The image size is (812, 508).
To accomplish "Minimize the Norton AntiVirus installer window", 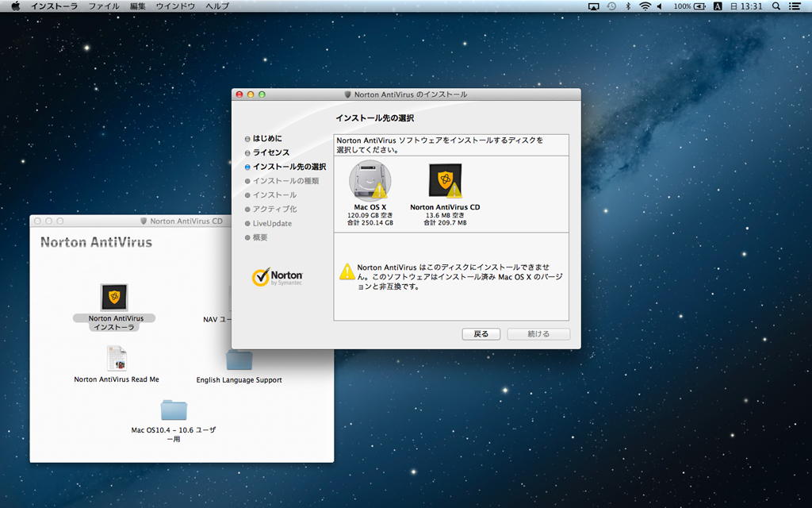I will pyautogui.click(x=251, y=94).
